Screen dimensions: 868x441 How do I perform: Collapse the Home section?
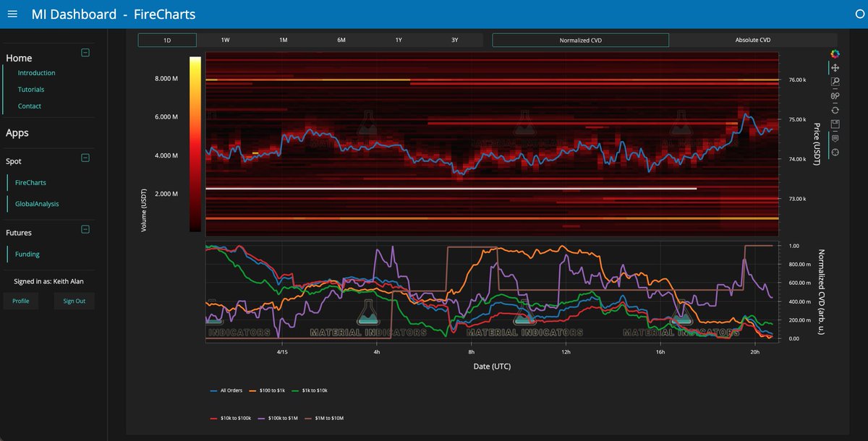pyautogui.click(x=85, y=53)
